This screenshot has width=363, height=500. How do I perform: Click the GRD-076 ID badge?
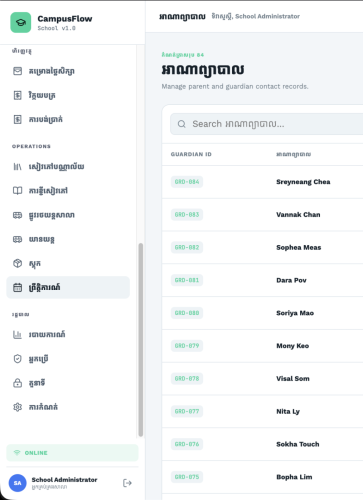[187, 444]
